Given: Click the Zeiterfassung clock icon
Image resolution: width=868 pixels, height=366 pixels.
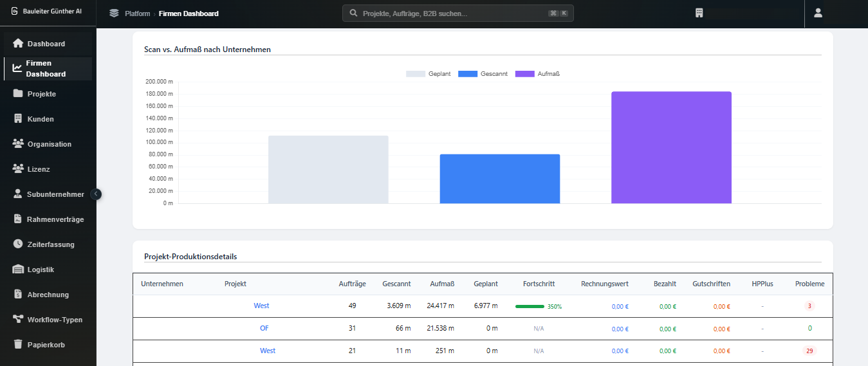Looking at the screenshot, I should coord(18,244).
